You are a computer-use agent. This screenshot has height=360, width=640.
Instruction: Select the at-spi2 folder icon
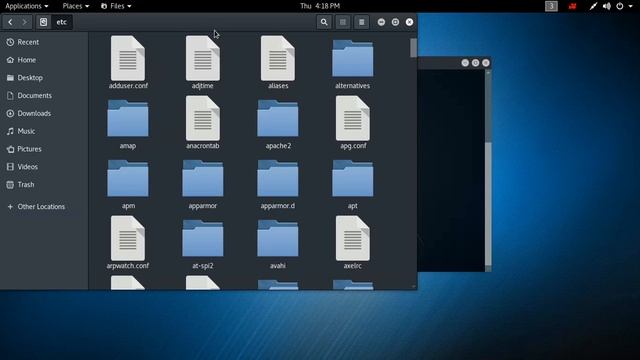click(203, 238)
